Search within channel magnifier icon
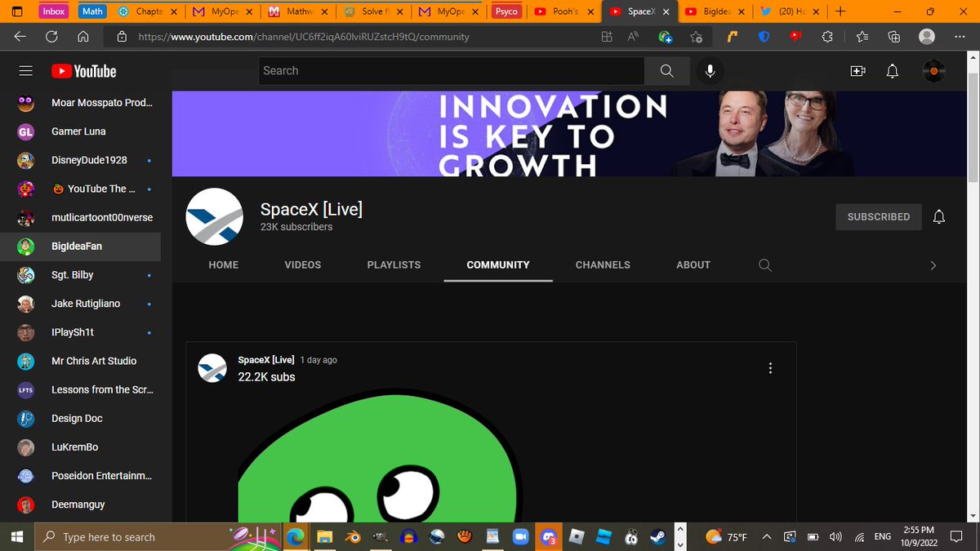 [765, 264]
